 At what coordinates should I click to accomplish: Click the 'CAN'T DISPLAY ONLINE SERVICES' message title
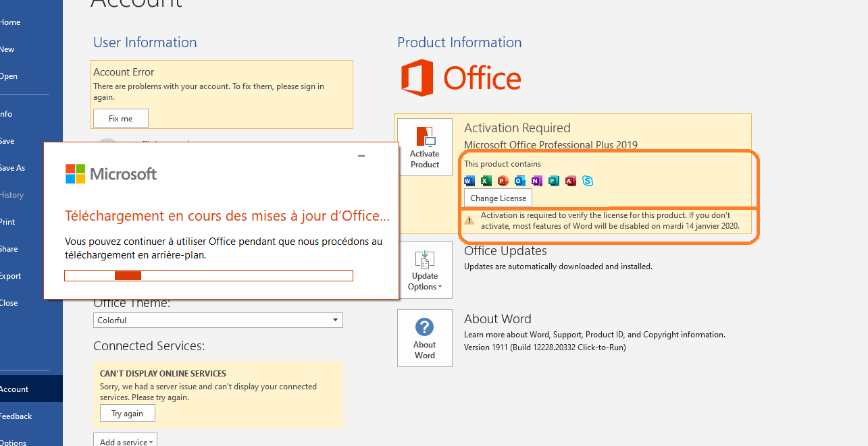[163, 374]
